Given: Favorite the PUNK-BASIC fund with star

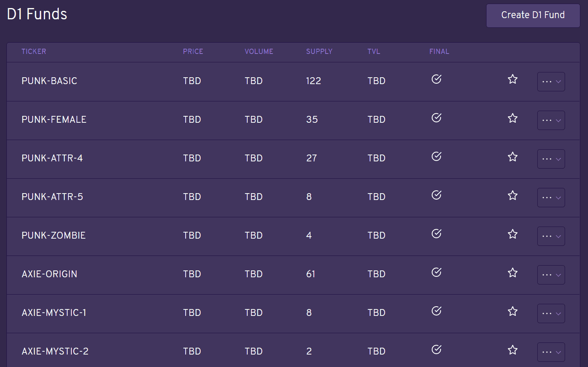Looking at the screenshot, I should pos(512,79).
